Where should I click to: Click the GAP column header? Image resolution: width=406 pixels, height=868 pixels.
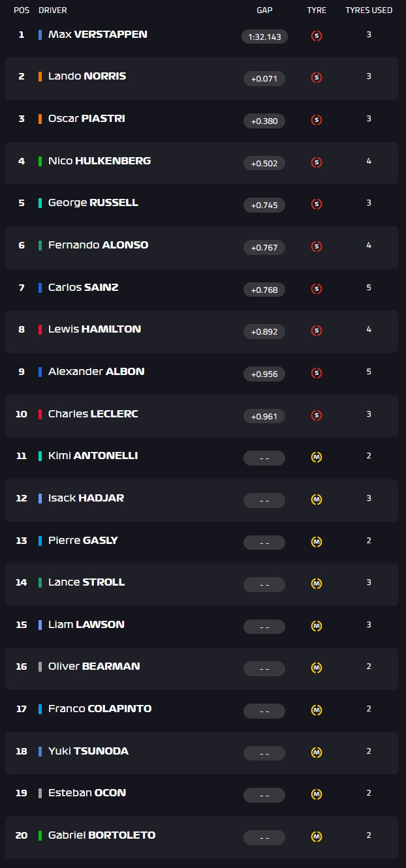[264, 10]
